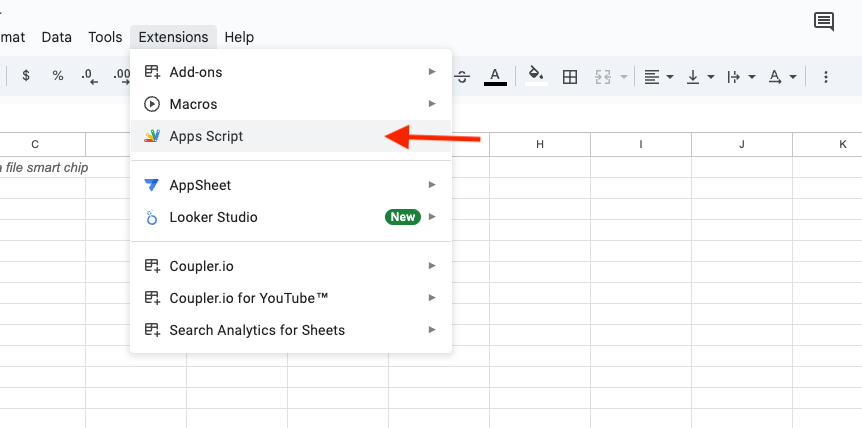Image resolution: width=862 pixels, height=428 pixels.
Task: Click the Coupler.io for YouTube icon
Action: [152, 298]
